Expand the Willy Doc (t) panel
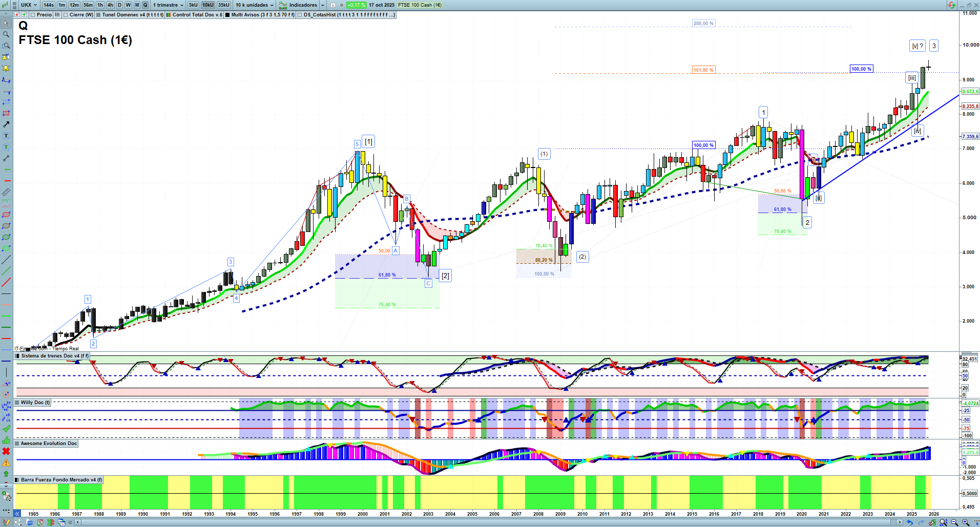Viewport: 980px width, 527px height. pos(17,403)
